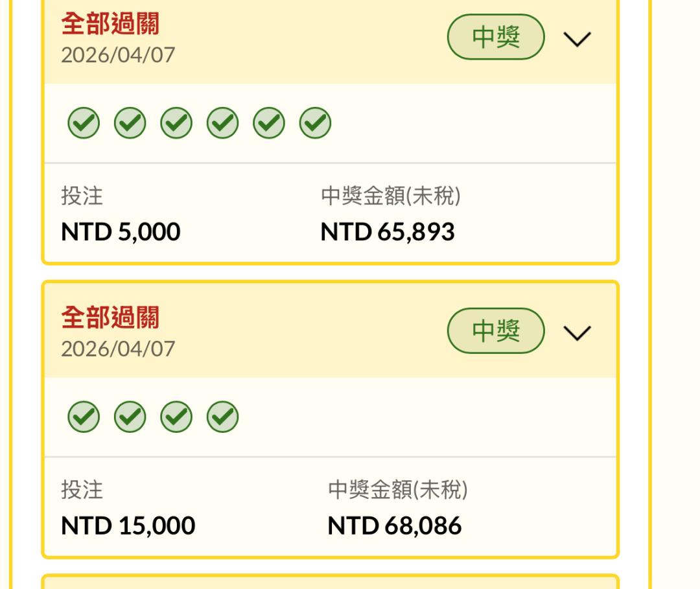Click the second check mark in the NTD 15,000 bet card
The width and height of the screenshot is (700, 589).
tap(130, 417)
